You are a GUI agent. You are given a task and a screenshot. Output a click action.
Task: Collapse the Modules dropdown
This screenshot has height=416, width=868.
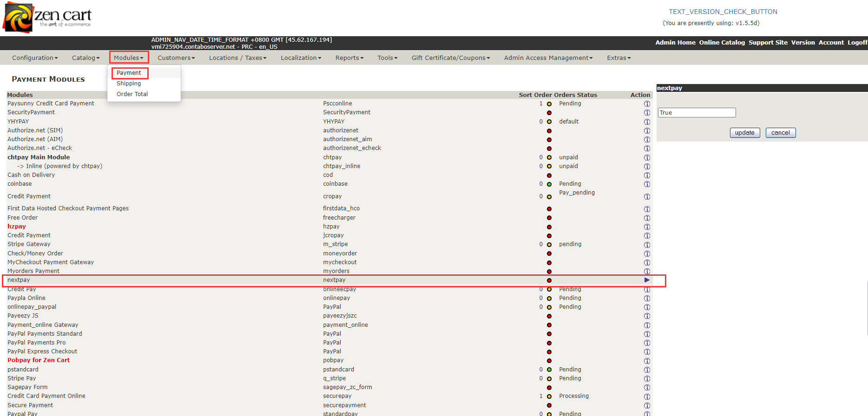[x=129, y=58]
